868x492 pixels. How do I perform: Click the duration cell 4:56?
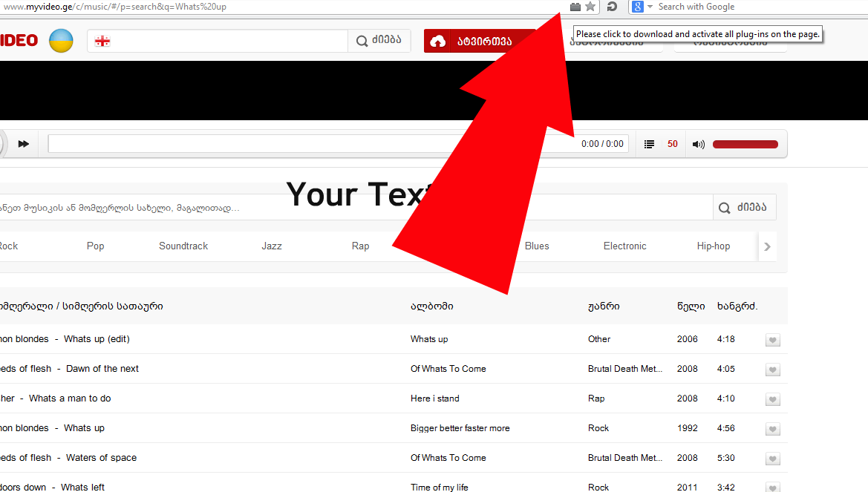tap(725, 428)
